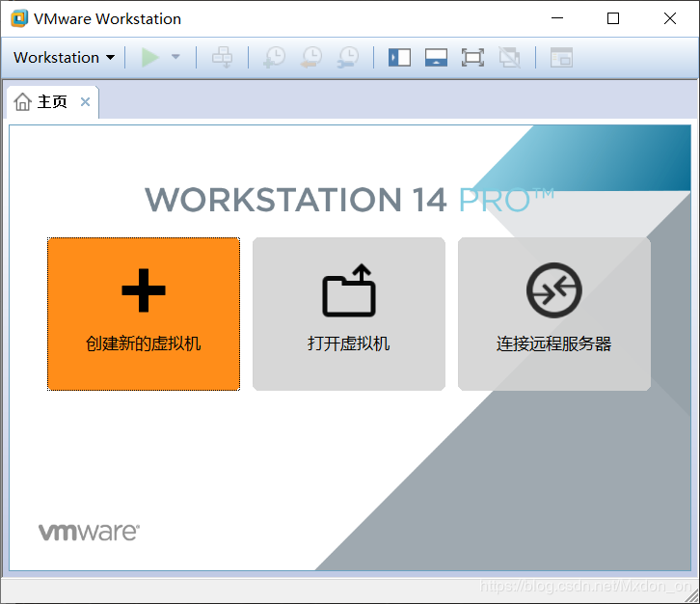Click the revert to snapshot icon
This screenshot has width=700, height=604.
coord(311,58)
